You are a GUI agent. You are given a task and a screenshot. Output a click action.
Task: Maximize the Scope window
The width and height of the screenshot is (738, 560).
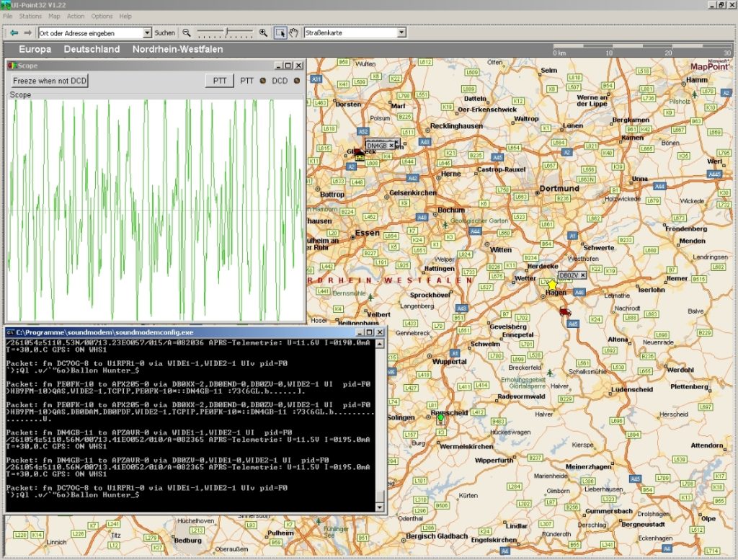288,66
